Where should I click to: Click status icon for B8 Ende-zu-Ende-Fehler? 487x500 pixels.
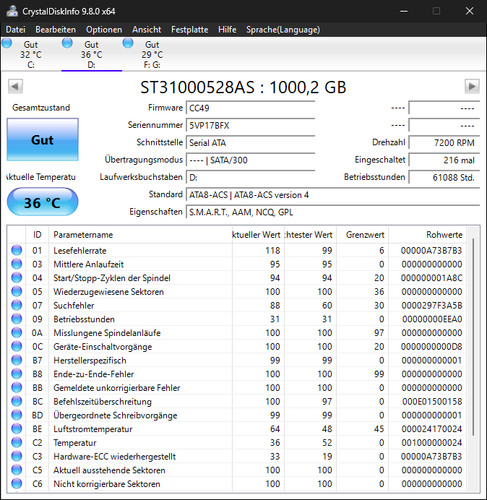click(17, 374)
